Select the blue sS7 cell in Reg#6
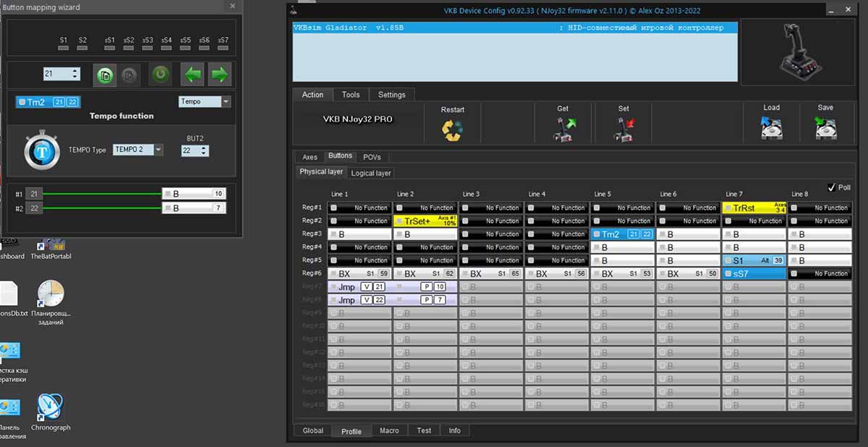Viewport: 868px width, 447px height. 754,274
